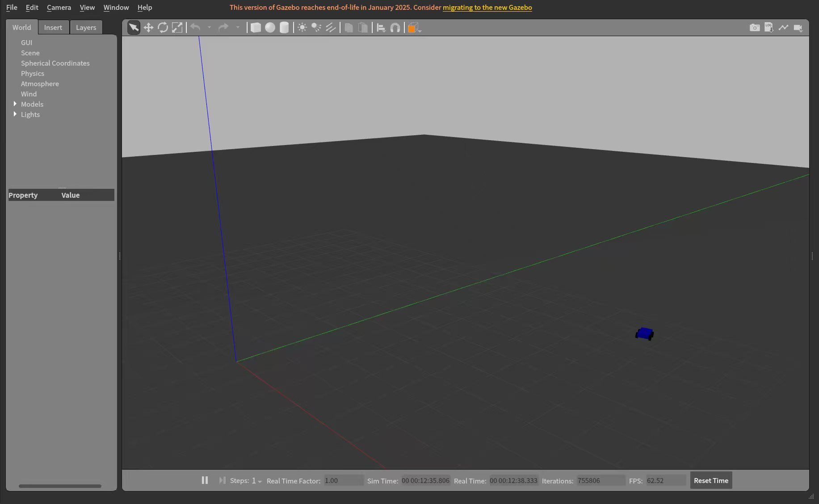Insert a box shape
The image size is (819, 504).
point(256,28)
